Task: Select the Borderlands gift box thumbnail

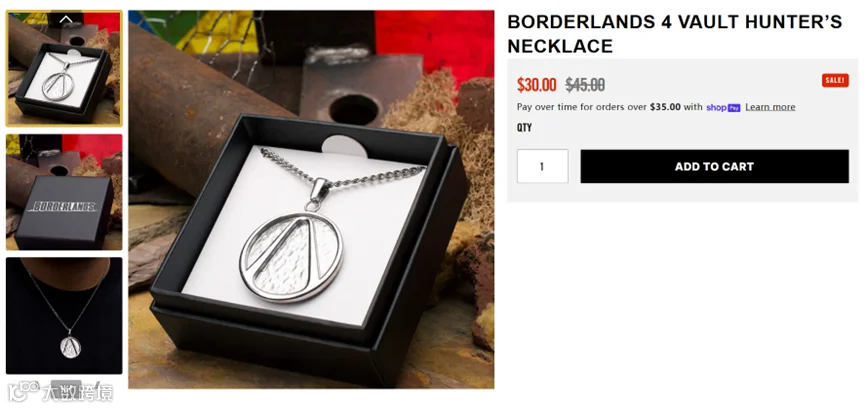Action: 64,192
